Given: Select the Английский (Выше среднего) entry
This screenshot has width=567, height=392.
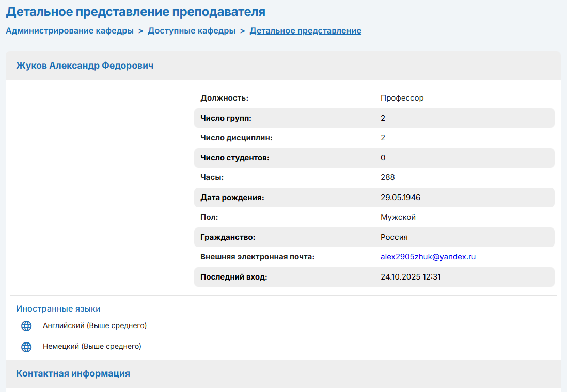Looking at the screenshot, I should coord(94,325).
